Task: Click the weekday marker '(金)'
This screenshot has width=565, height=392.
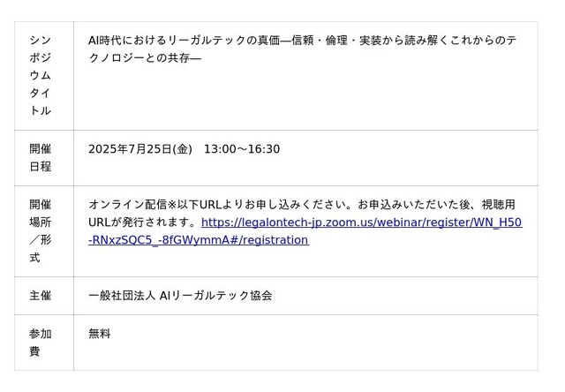Action: (183, 149)
